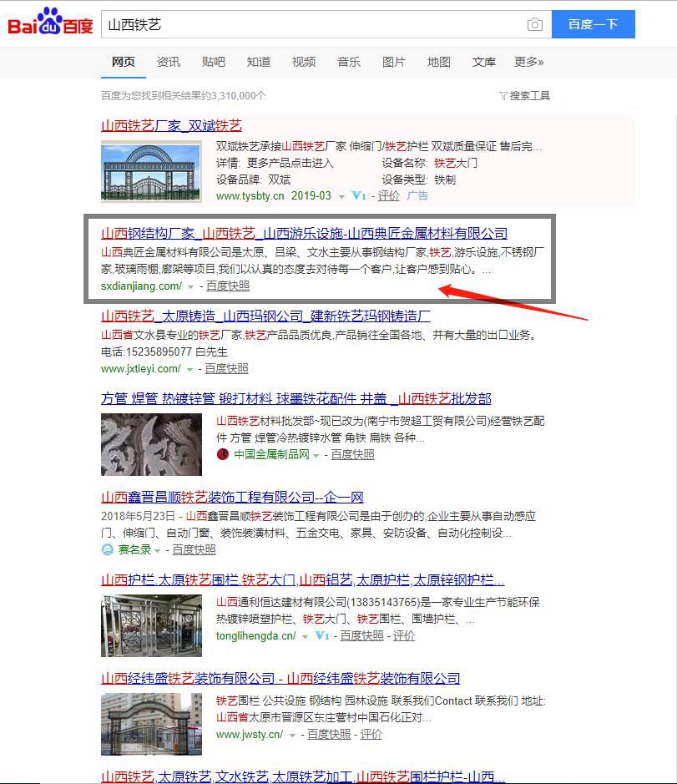Switch to the 文库 tab
Screen dimensions: 677x784
click(x=483, y=62)
